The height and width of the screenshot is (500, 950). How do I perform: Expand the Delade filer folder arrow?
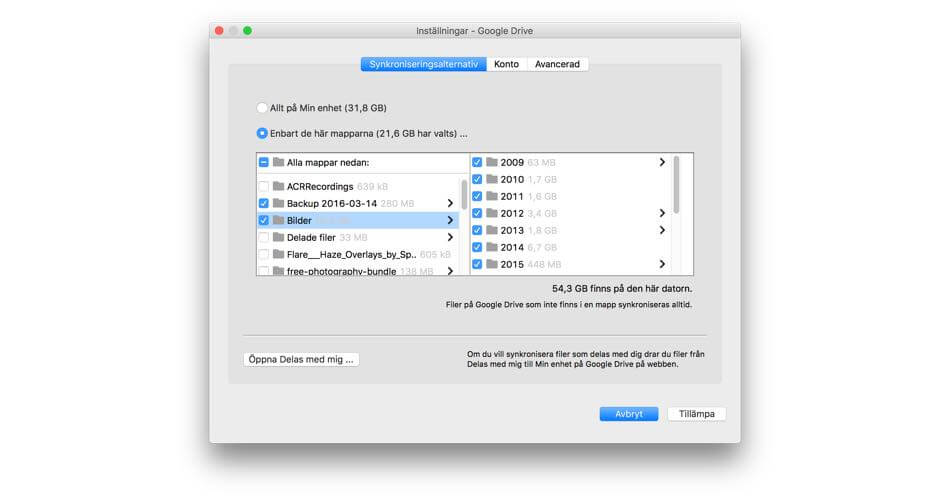point(450,237)
